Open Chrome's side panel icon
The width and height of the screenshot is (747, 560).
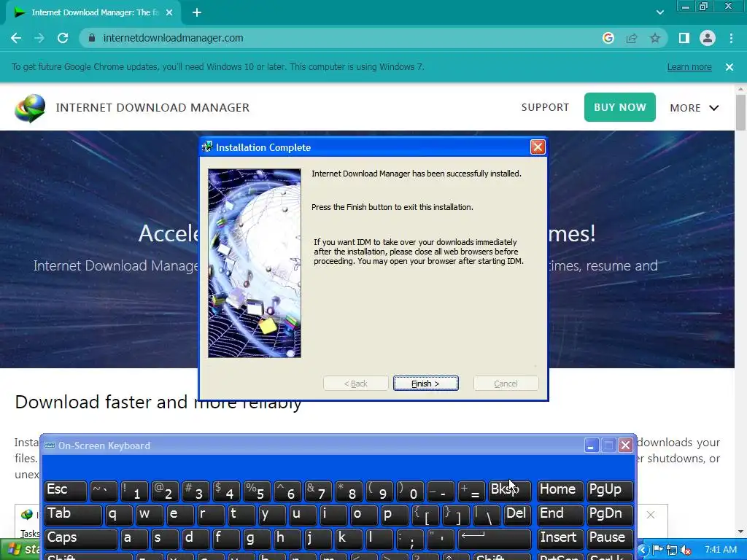(684, 38)
